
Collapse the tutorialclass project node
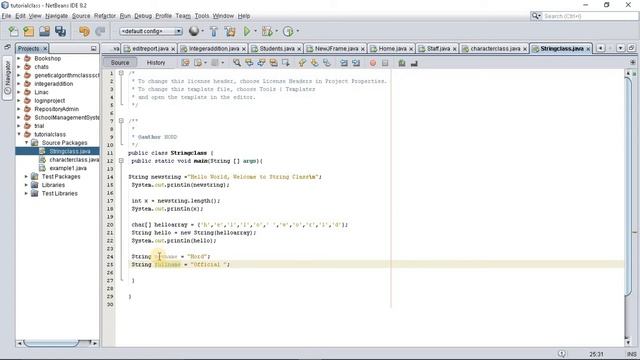click(x=19, y=134)
